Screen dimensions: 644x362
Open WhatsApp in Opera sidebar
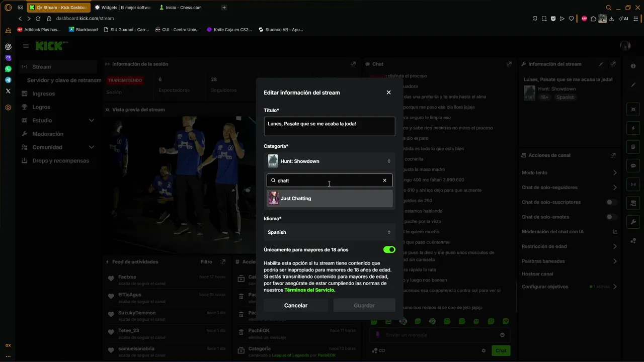8,69
